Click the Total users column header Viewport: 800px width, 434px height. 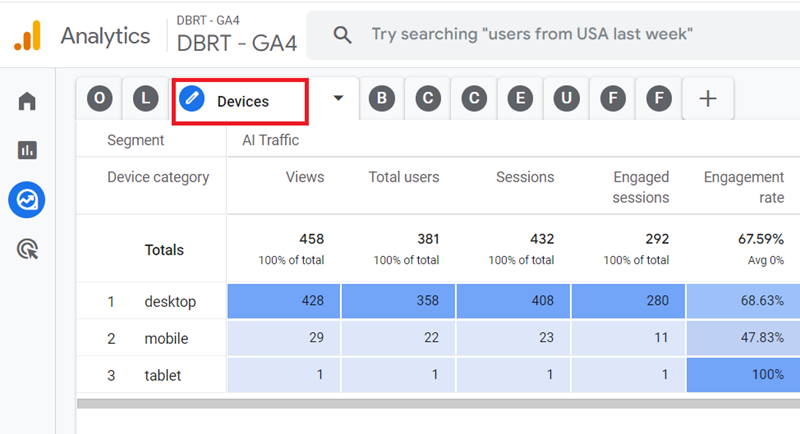pyautogui.click(x=405, y=177)
